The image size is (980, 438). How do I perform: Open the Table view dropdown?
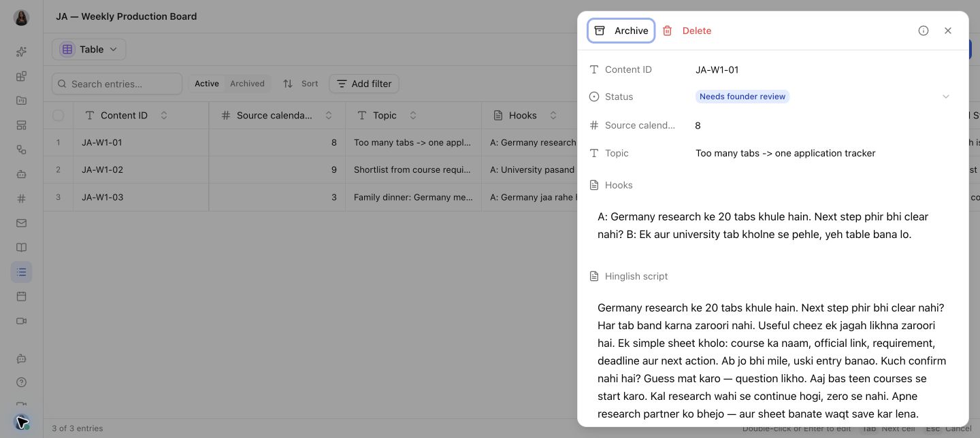(x=88, y=49)
